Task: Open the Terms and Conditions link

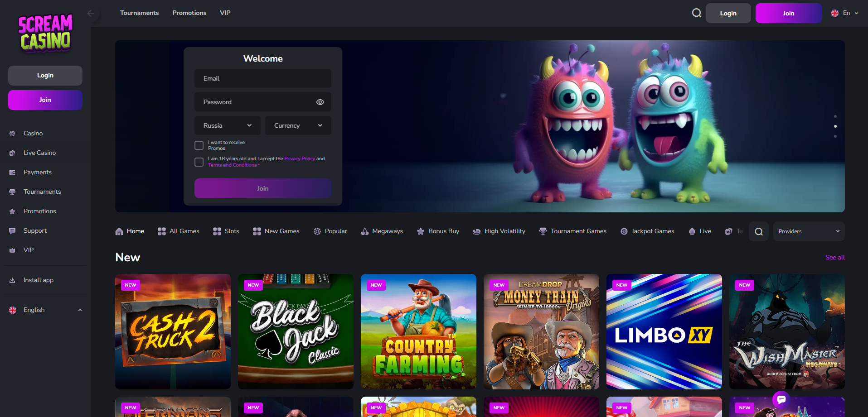Action: 232,165
